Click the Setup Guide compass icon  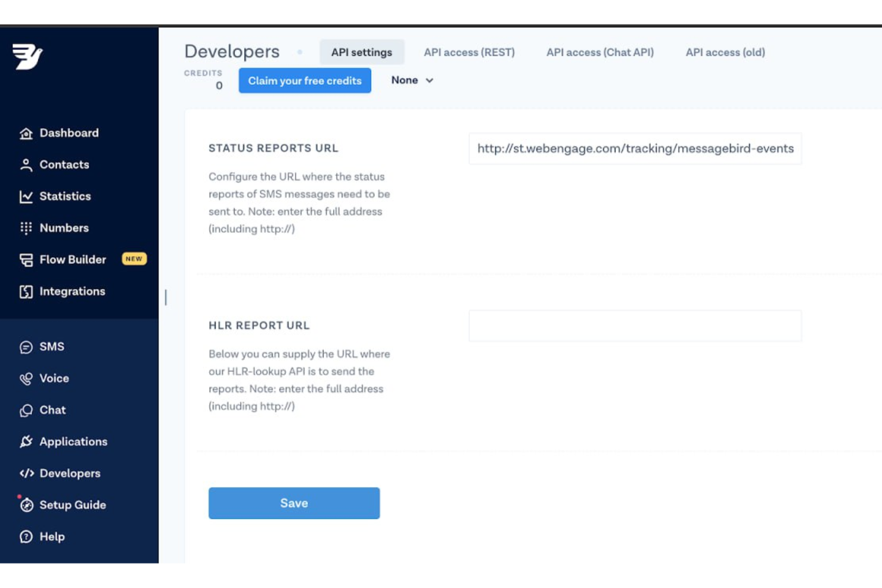click(26, 505)
